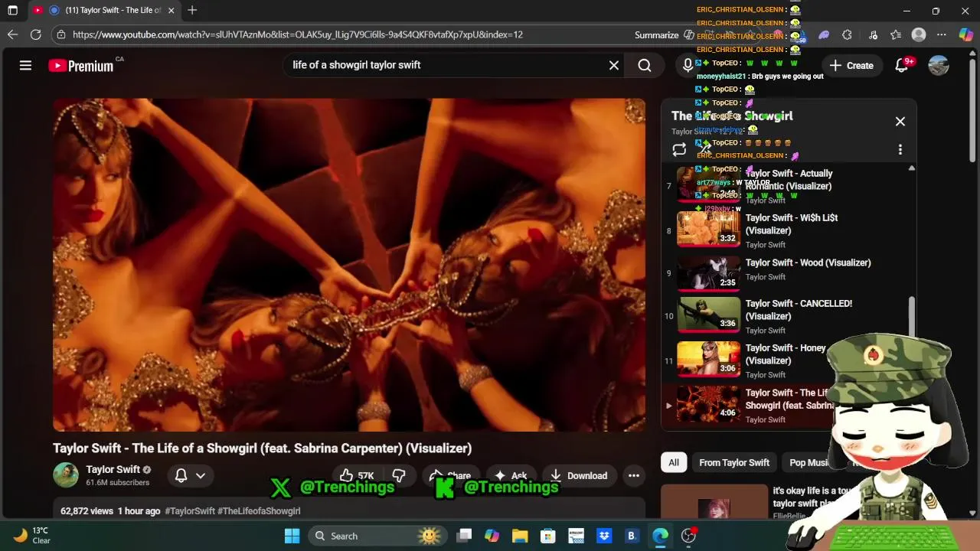The width and height of the screenshot is (980, 551).
Task: Open Dropbox from taskbar
Action: tap(603, 536)
